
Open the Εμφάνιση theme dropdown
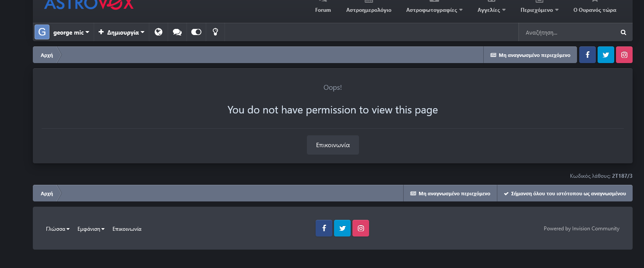(x=91, y=229)
